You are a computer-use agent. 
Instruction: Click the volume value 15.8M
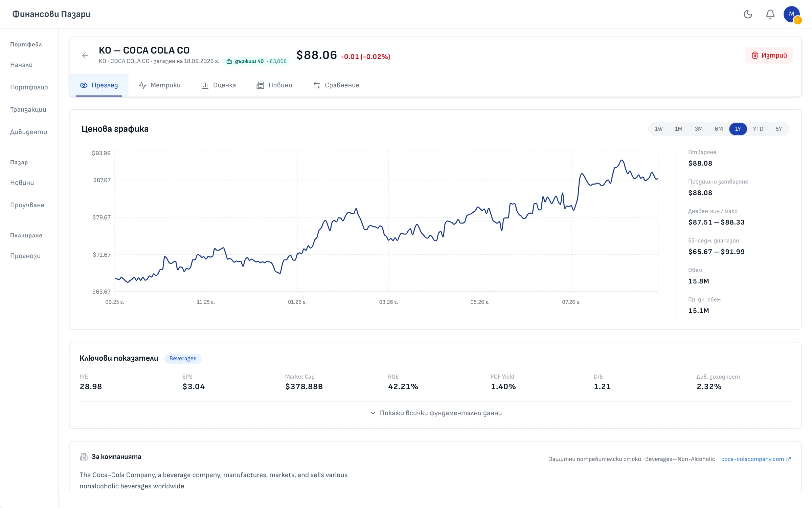(x=699, y=281)
